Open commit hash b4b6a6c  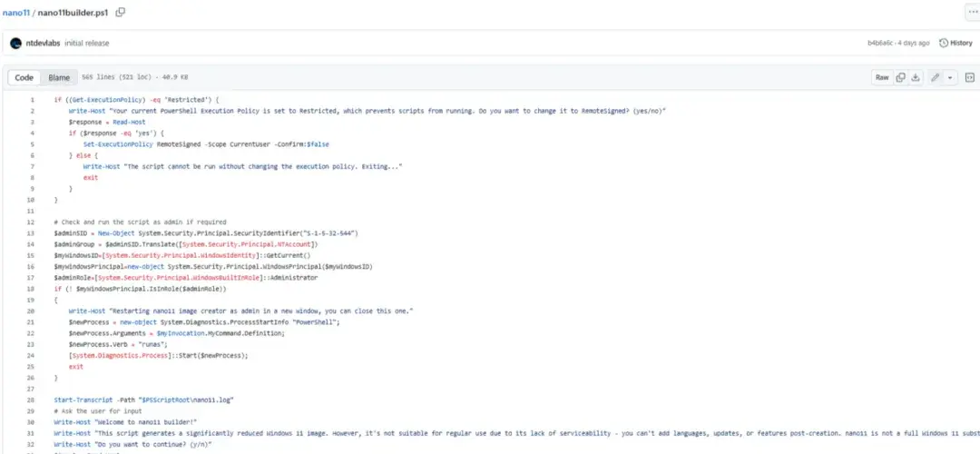pos(880,44)
